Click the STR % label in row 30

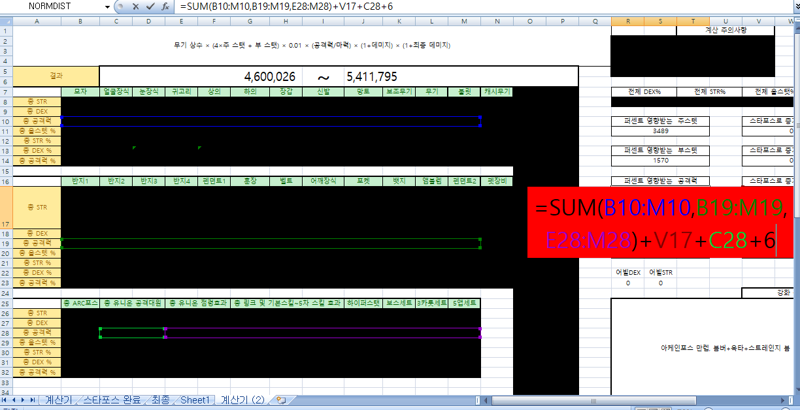click(37, 353)
